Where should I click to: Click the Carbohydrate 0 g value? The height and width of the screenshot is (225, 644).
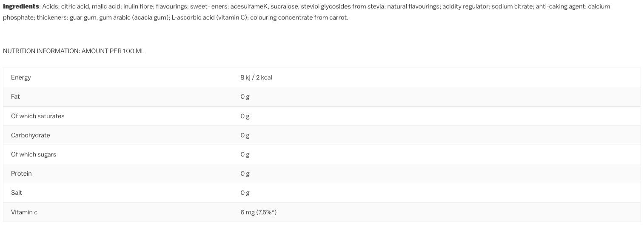click(x=245, y=135)
